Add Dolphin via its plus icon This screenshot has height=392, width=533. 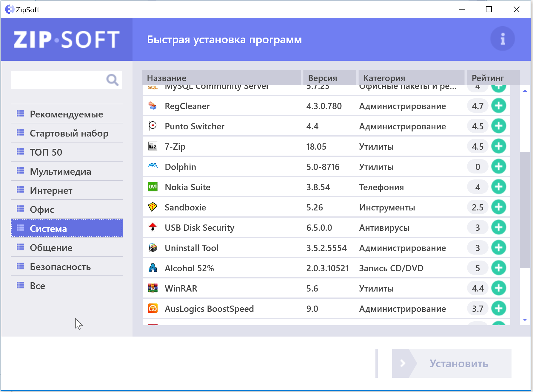point(499,166)
